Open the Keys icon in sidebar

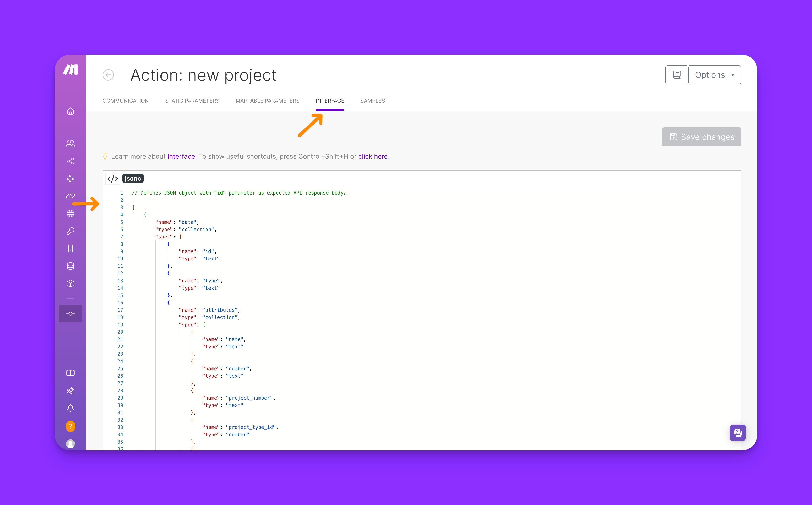pyautogui.click(x=70, y=231)
